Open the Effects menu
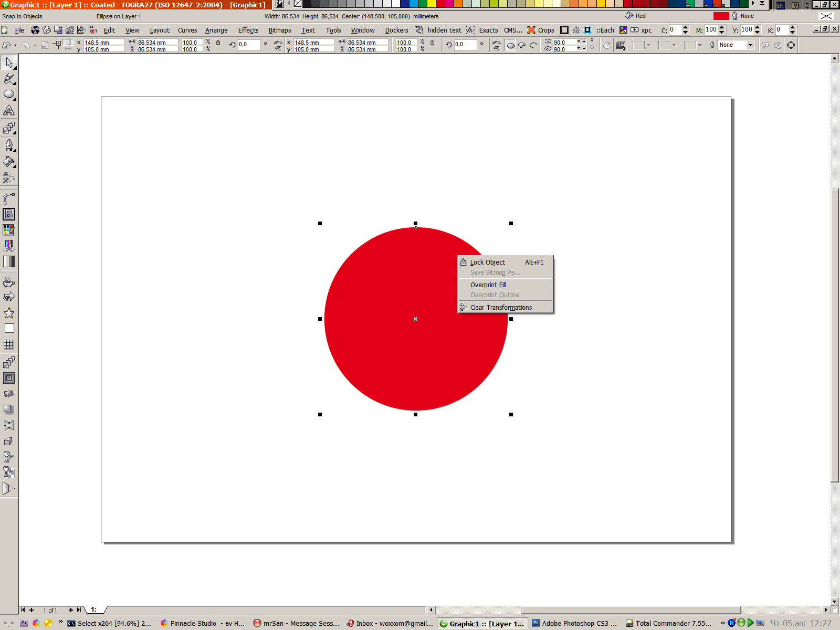This screenshot has height=630, width=840. [x=248, y=30]
